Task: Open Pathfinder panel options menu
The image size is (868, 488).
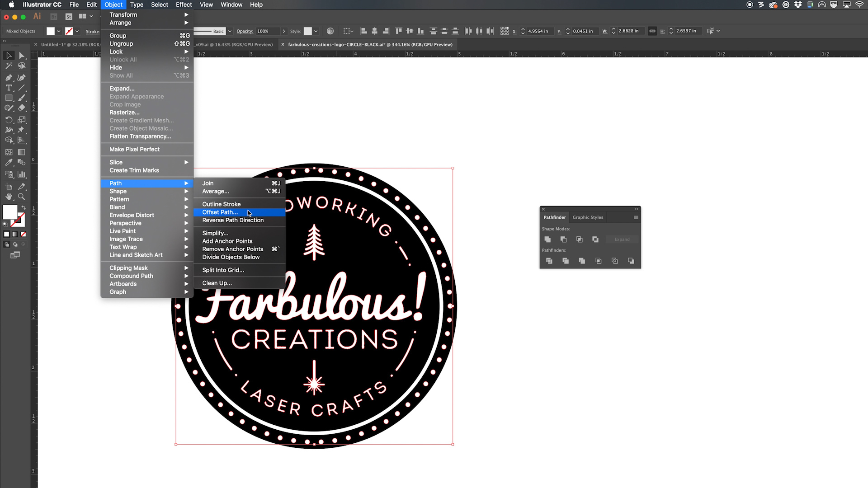Action: [636, 217]
